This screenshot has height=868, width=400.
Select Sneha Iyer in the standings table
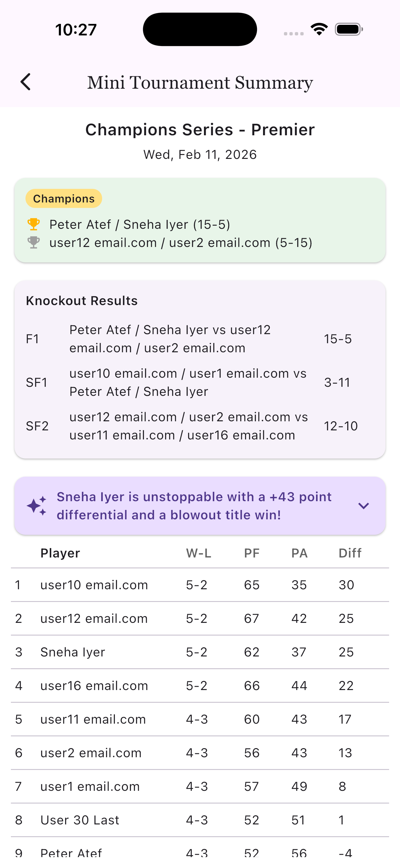pos(72,652)
